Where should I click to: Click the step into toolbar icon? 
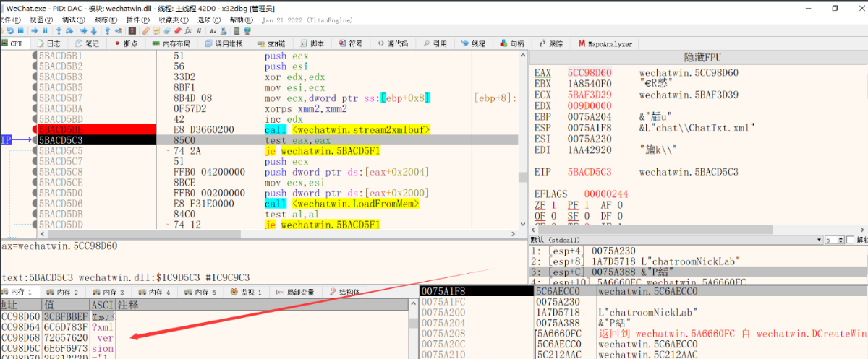coord(59,31)
